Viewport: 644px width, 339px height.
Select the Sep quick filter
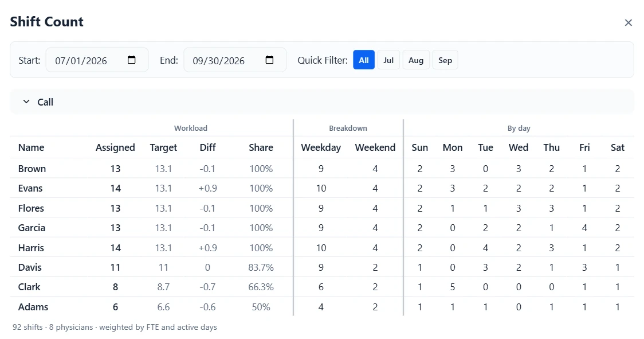click(445, 60)
